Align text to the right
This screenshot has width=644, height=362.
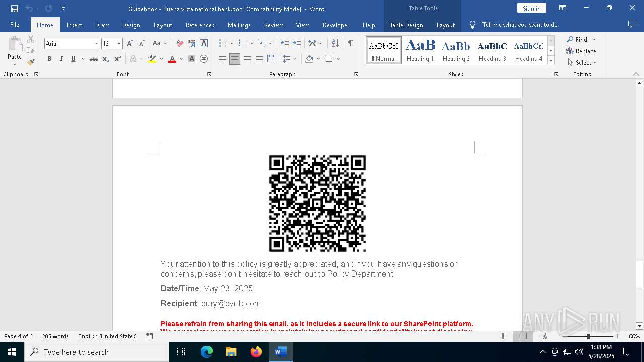pos(247,59)
